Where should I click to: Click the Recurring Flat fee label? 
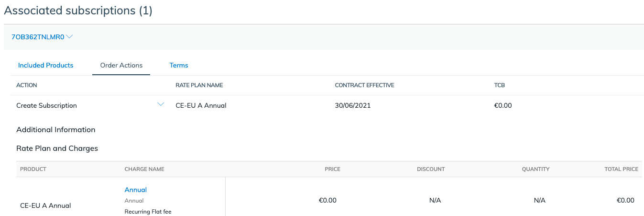click(148, 211)
